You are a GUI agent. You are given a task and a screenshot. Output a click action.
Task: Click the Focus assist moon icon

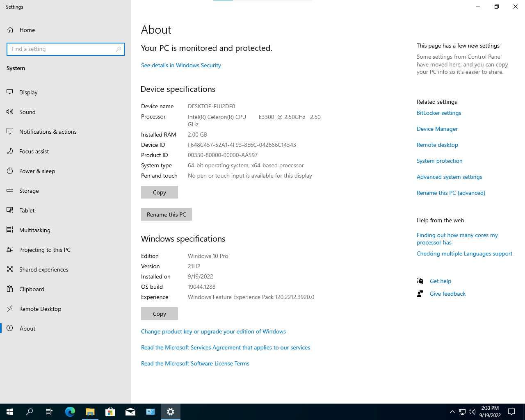click(10, 151)
